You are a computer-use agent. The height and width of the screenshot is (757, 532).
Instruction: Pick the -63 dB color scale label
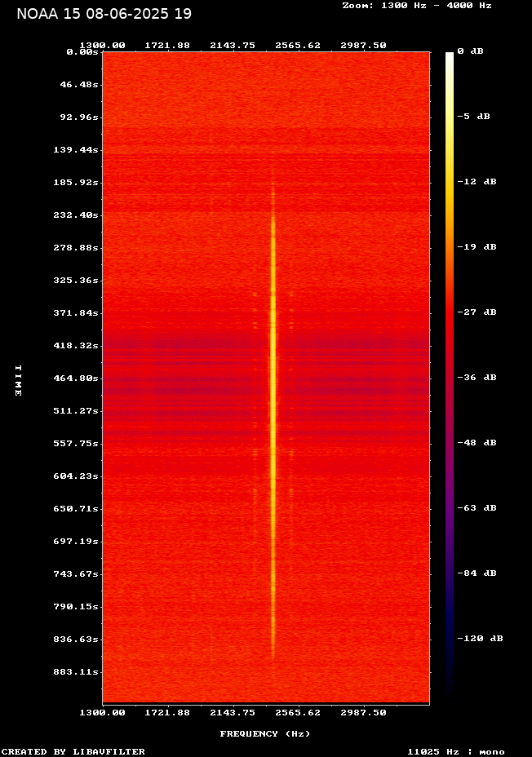[477, 508]
